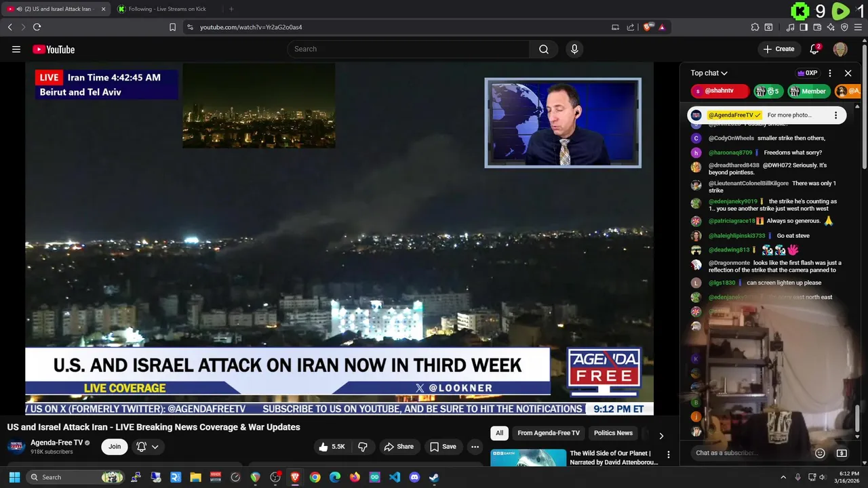Reload the current page

point(37,27)
